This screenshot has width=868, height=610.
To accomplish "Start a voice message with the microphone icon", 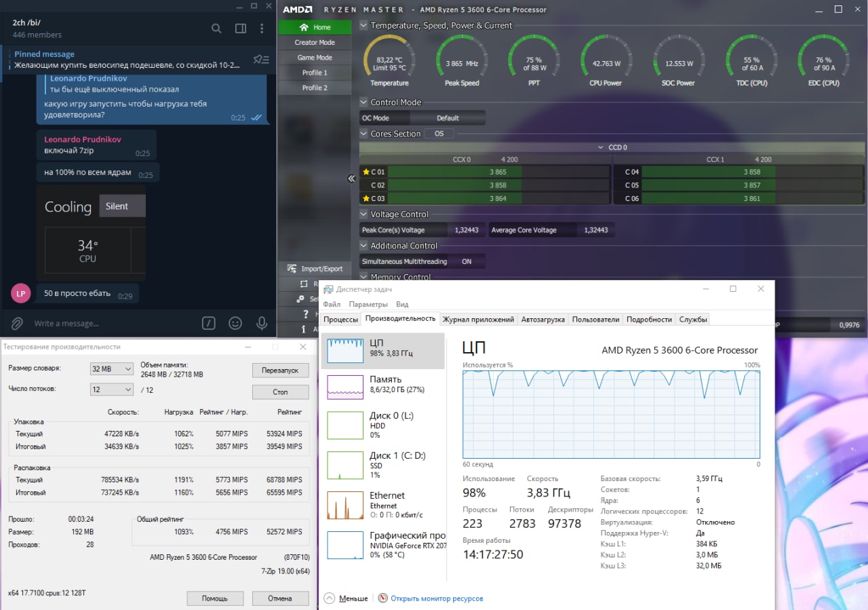I will [x=262, y=323].
